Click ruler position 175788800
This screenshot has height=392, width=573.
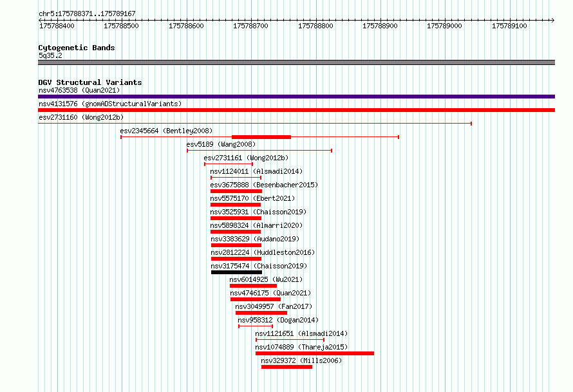315,26
